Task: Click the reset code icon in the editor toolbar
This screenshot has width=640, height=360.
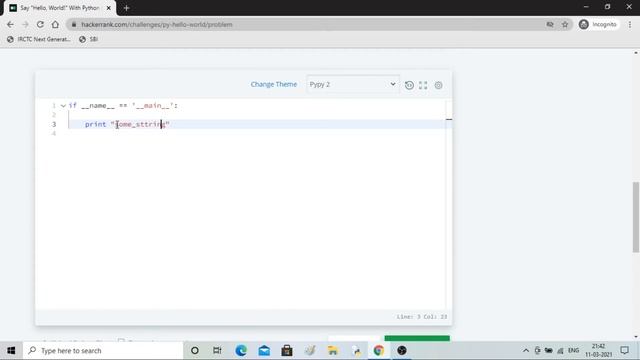Action: click(x=409, y=85)
